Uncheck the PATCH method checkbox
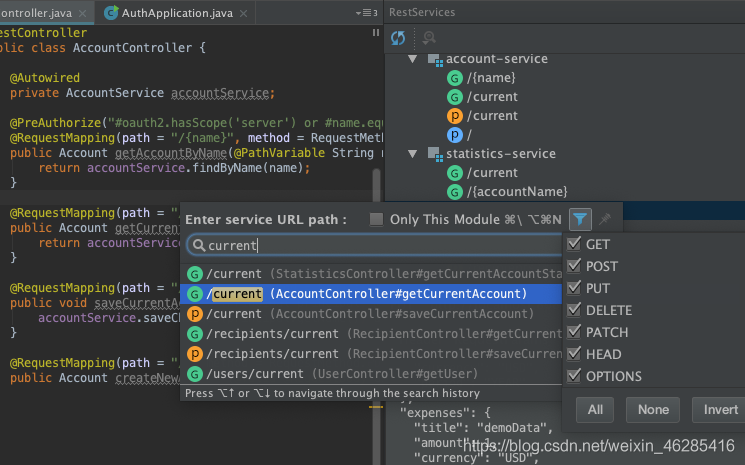 [x=574, y=332]
